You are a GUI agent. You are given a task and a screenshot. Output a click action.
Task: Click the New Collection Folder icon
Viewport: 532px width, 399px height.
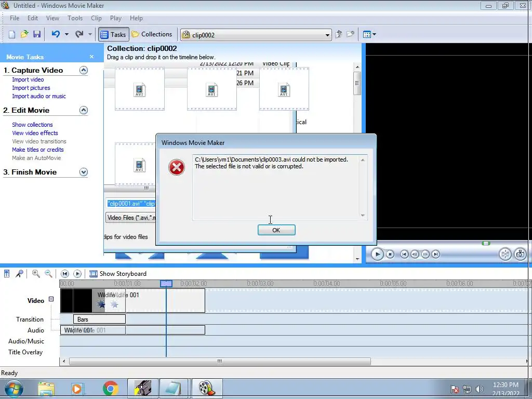tap(350, 34)
